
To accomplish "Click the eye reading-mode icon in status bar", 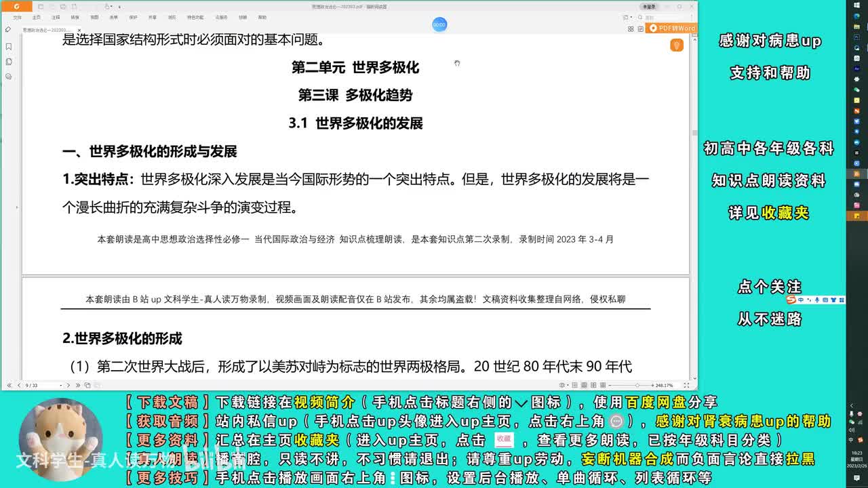I will click(562, 385).
